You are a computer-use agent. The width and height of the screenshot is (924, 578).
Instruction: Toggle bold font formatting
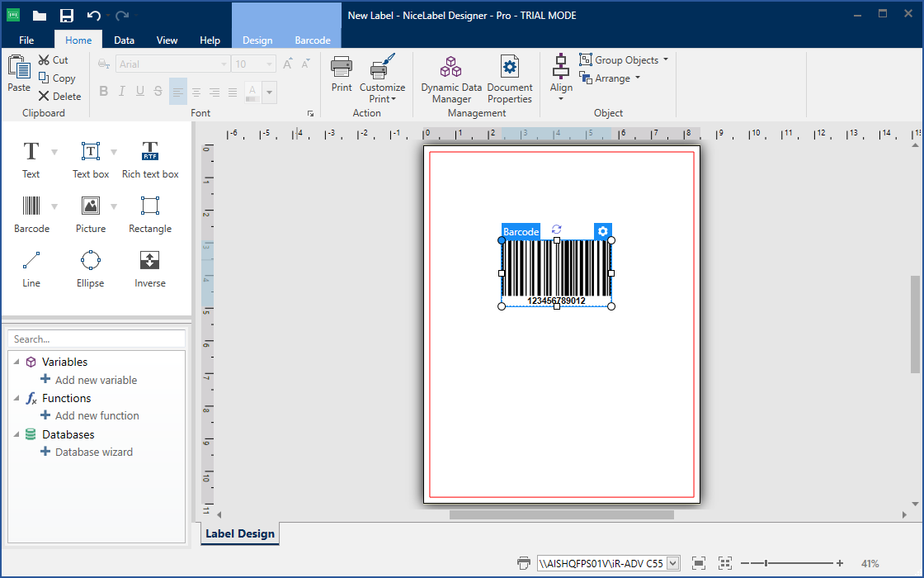[104, 92]
